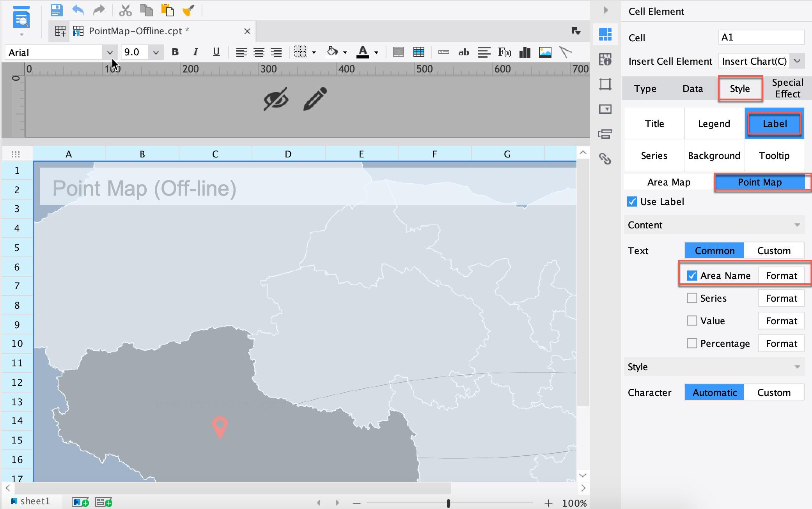This screenshot has width=812, height=509.
Task: Click the Save icon in top toolbar
Action: point(57,10)
